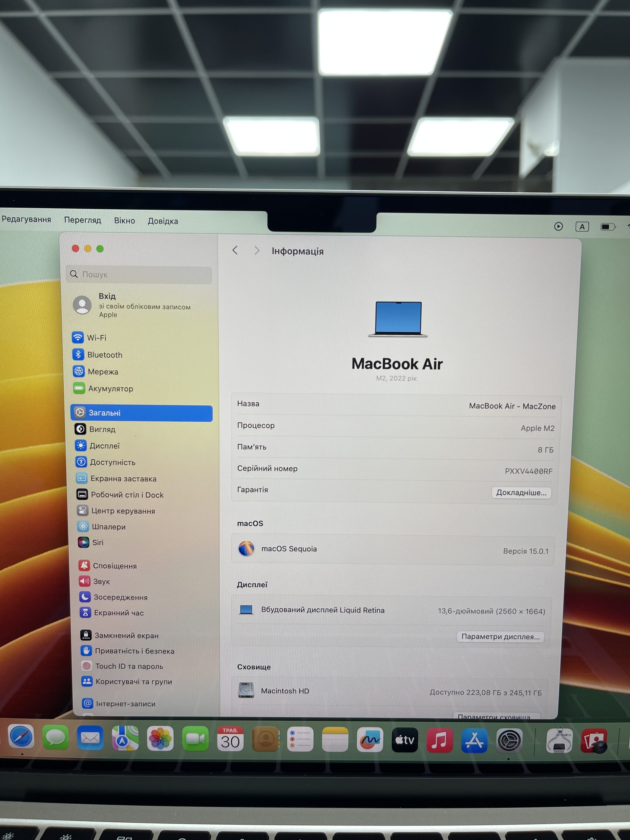
Task: Open Довідка menu
Action: (163, 221)
